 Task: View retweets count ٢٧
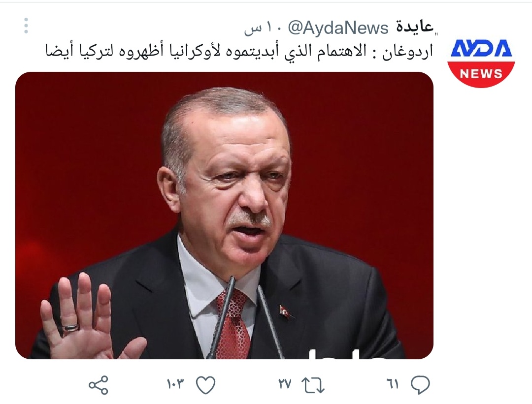pyautogui.click(x=285, y=384)
